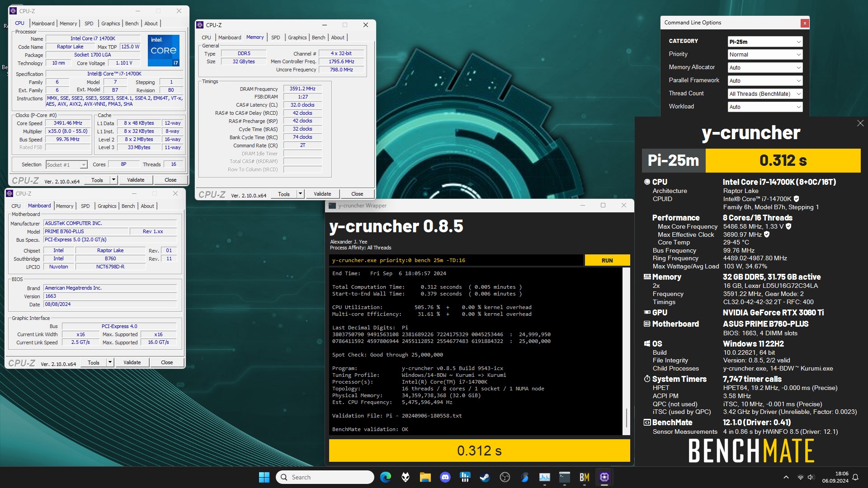Click Close in the CPU-Z Memory window

coord(357,194)
